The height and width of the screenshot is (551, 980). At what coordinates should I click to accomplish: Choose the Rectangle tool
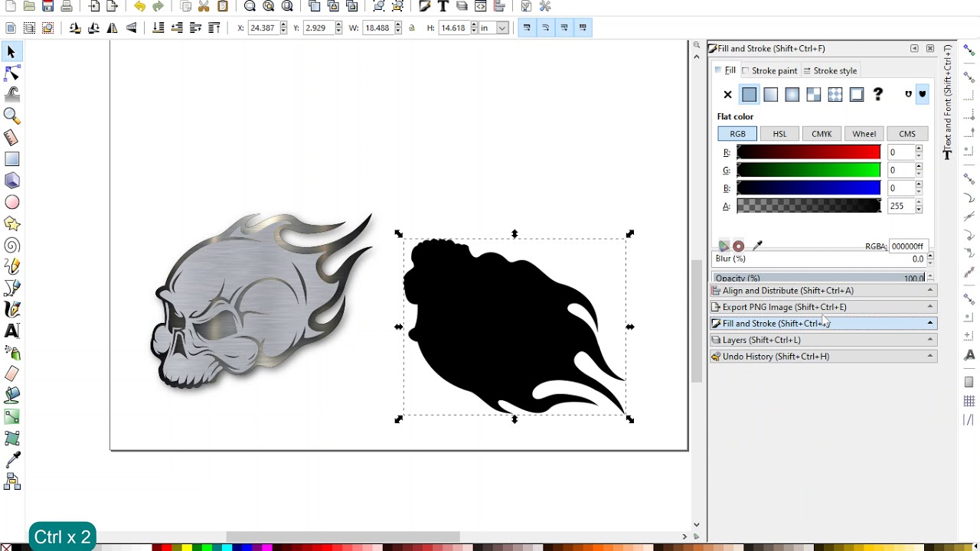pos(11,159)
